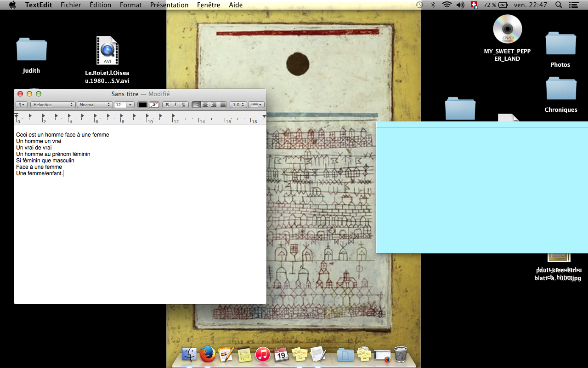Launch iTunes from the Dock
Image resolution: width=588 pixels, height=368 pixels.
click(262, 354)
